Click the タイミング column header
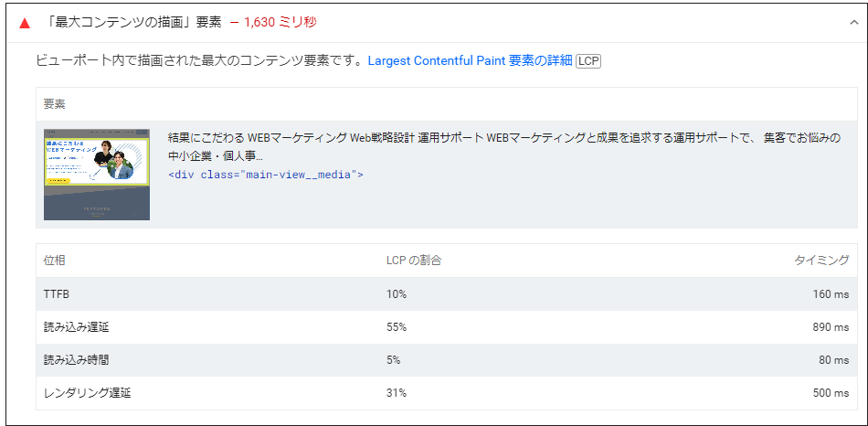868x426 pixels. (x=821, y=261)
